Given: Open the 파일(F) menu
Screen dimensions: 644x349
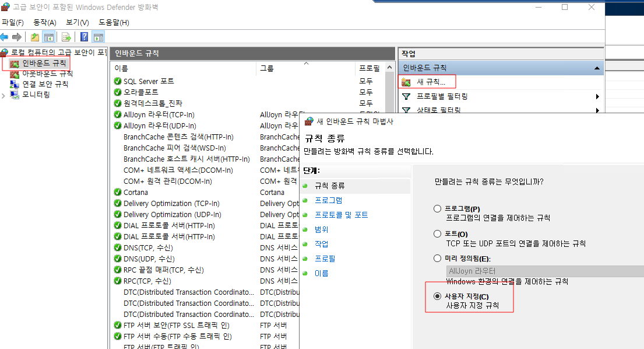Looking at the screenshot, I should pyautogui.click(x=13, y=23).
